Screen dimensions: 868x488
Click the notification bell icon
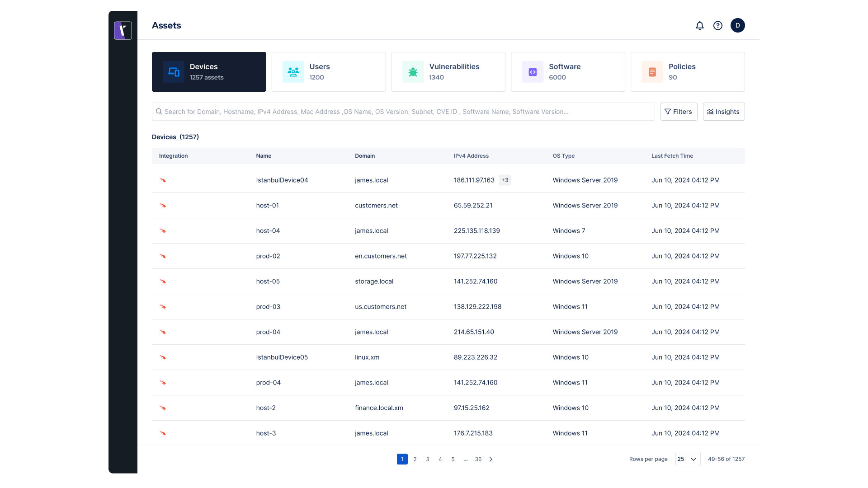tap(700, 26)
